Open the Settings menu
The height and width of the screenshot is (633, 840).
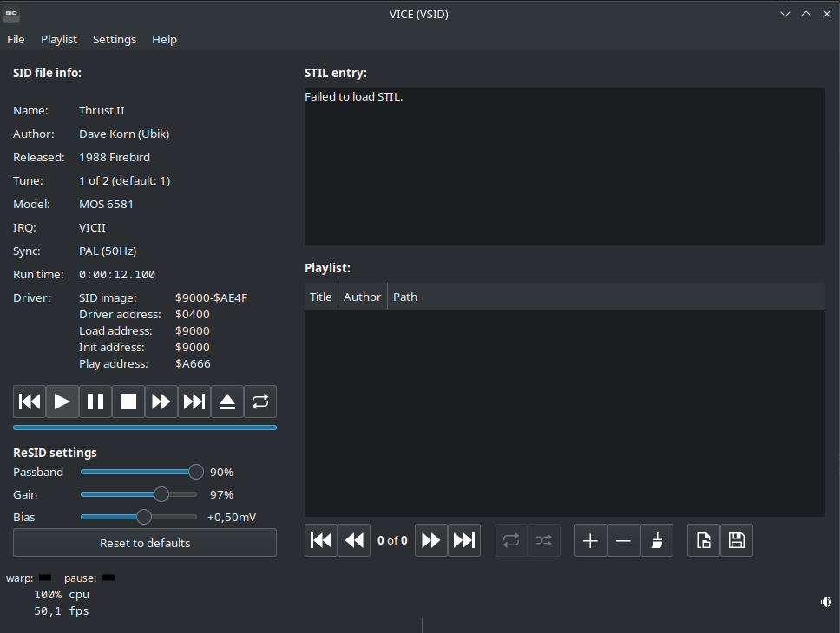[x=115, y=39]
